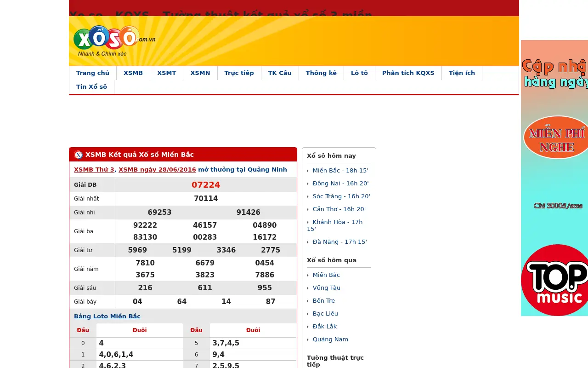
Task: Open the Bến Tre result link
Action: tap(324, 301)
